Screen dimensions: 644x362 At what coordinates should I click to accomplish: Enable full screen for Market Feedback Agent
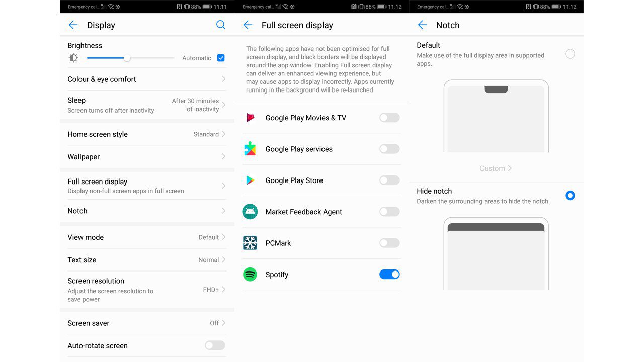(x=389, y=212)
